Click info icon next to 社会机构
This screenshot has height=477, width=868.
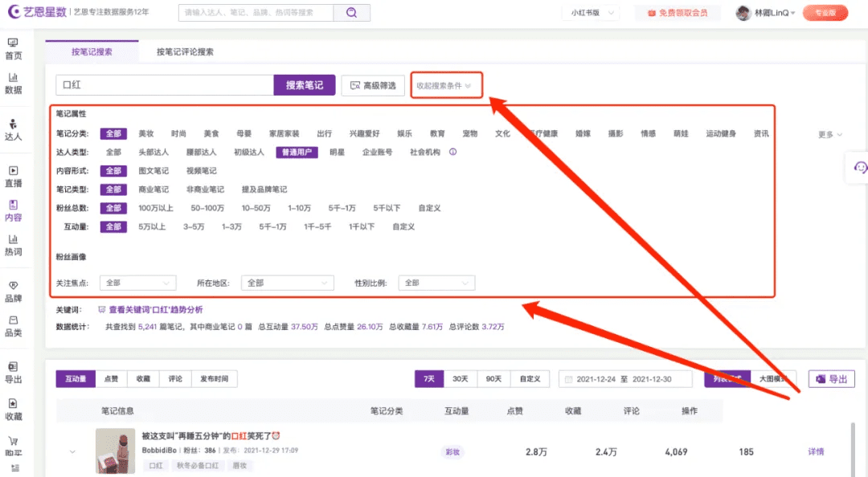tap(452, 152)
